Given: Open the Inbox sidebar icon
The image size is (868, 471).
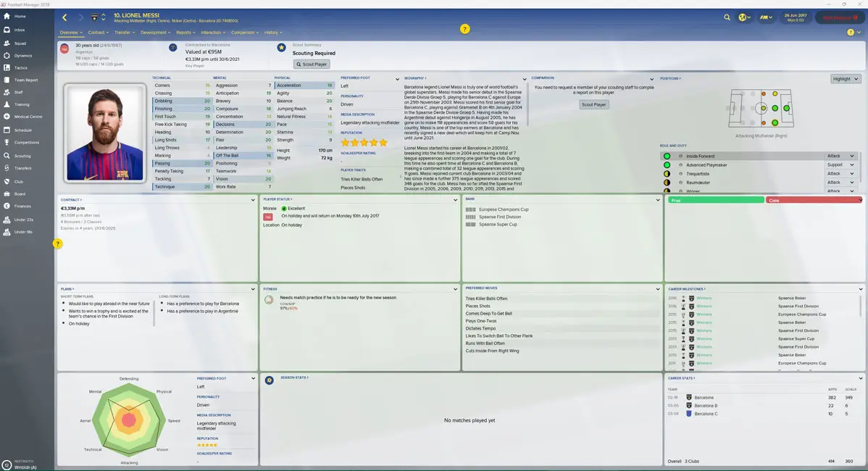Looking at the screenshot, I should 7,30.
